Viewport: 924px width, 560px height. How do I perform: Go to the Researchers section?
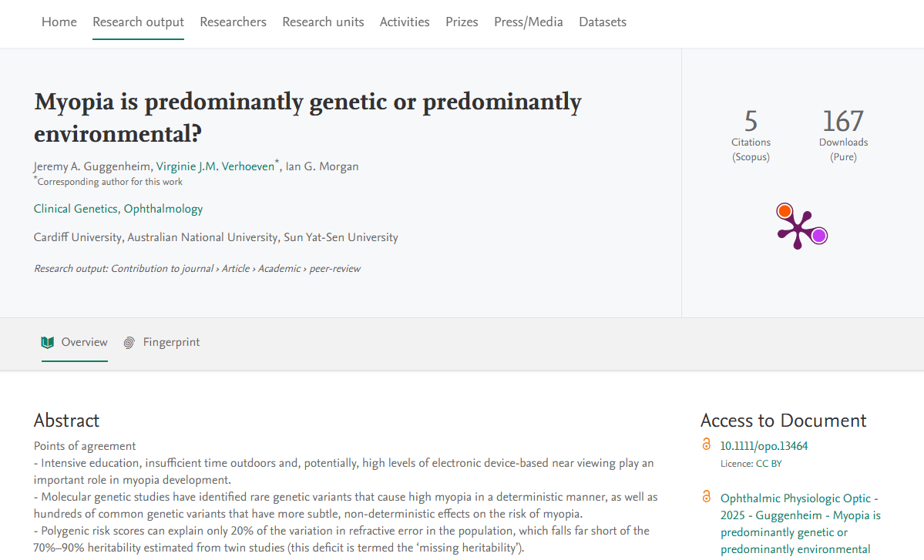coord(233,22)
